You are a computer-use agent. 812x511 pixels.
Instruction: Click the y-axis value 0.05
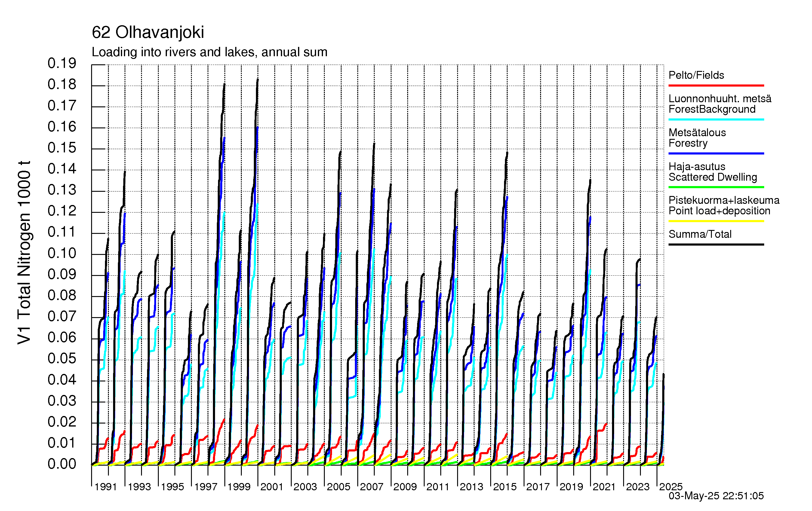[62, 359]
